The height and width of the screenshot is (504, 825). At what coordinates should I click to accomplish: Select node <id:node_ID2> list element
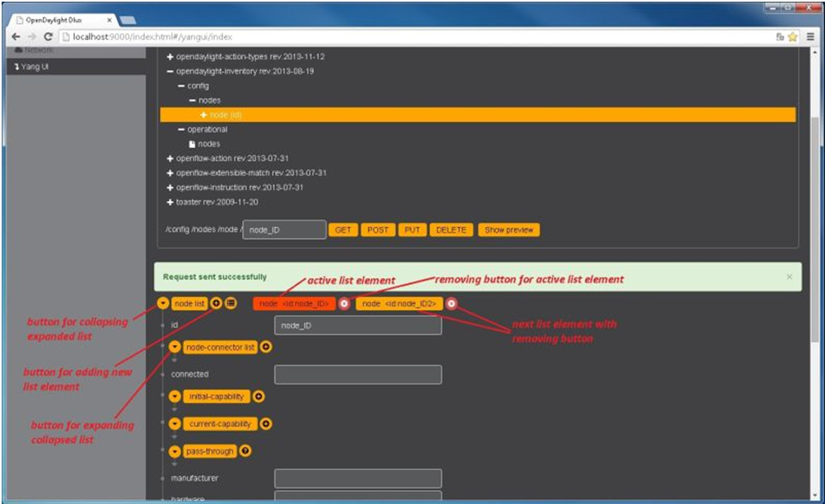click(x=399, y=304)
